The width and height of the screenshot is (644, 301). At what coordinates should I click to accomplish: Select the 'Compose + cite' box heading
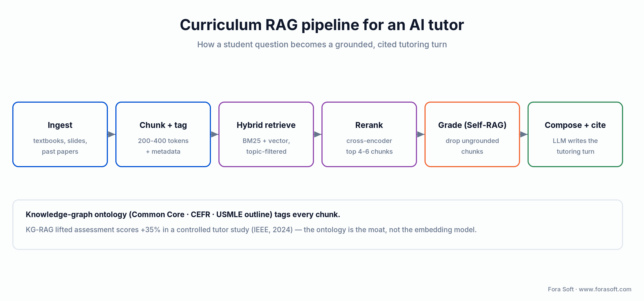575,125
